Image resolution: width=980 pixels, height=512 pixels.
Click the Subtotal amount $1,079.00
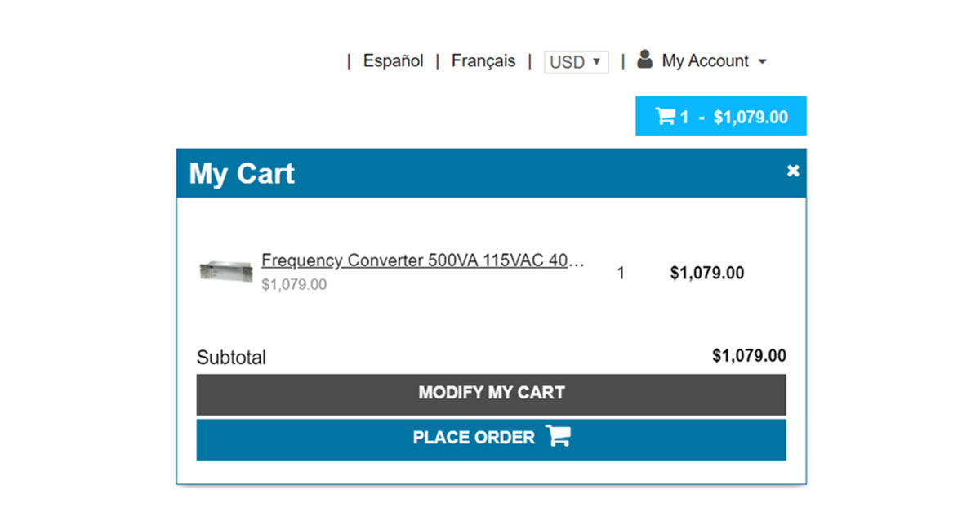click(x=749, y=356)
